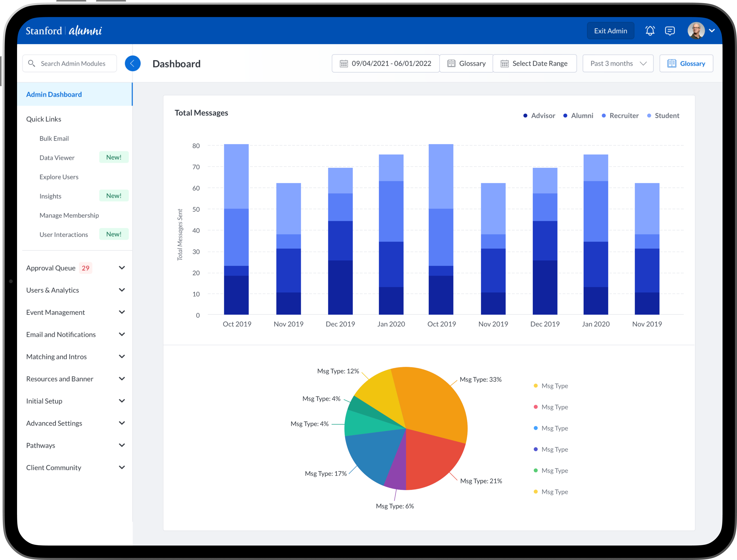Focus the Search Admin Modules field
Image resolution: width=737 pixels, height=560 pixels.
pyautogui.click(x=73, y=63)
